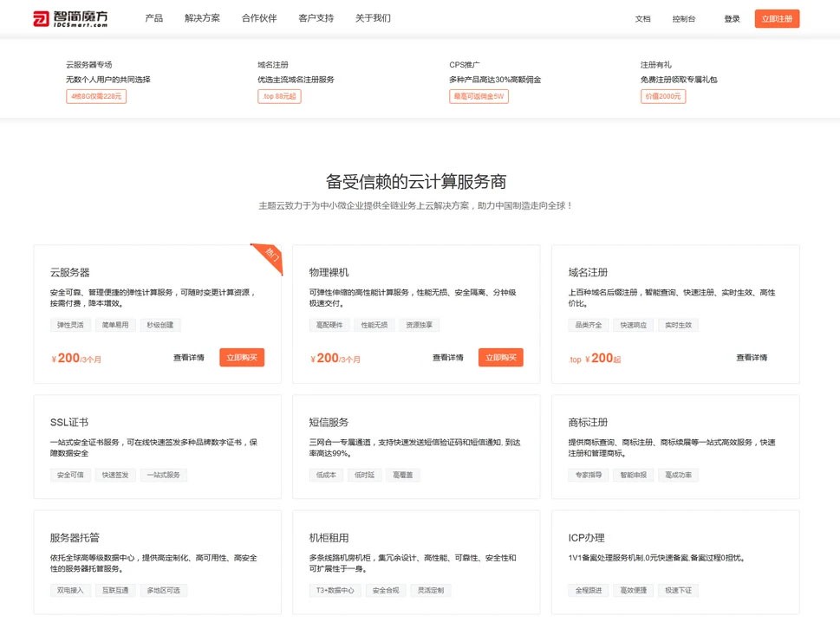Image resolution: width=840 pixels, height=635 pixels.
Task: Click the 实时生效 tag
Action: coord(679,325)
